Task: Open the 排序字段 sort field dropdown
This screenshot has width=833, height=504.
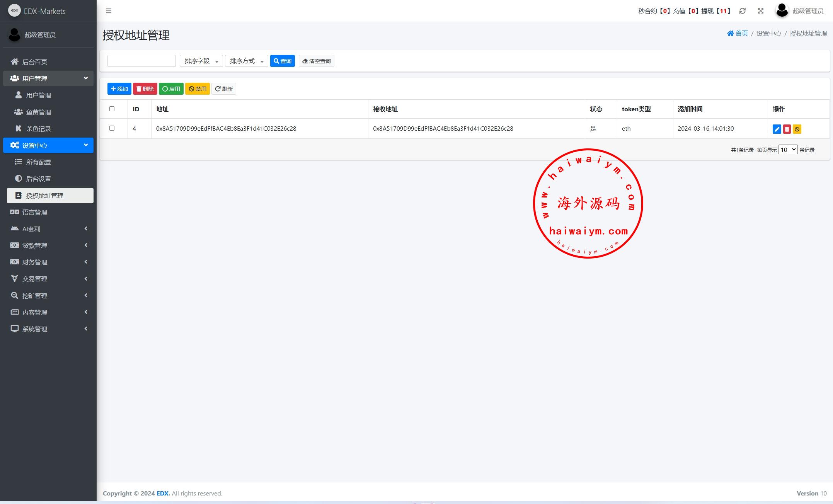Action: point(201,61)
